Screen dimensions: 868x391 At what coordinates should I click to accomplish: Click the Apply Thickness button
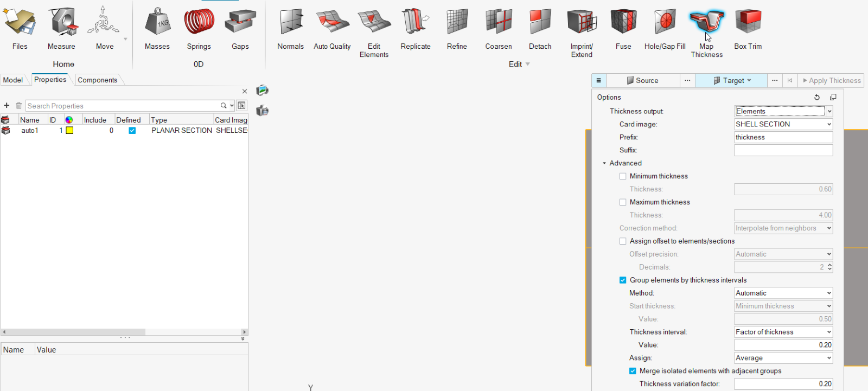[831, 80]
